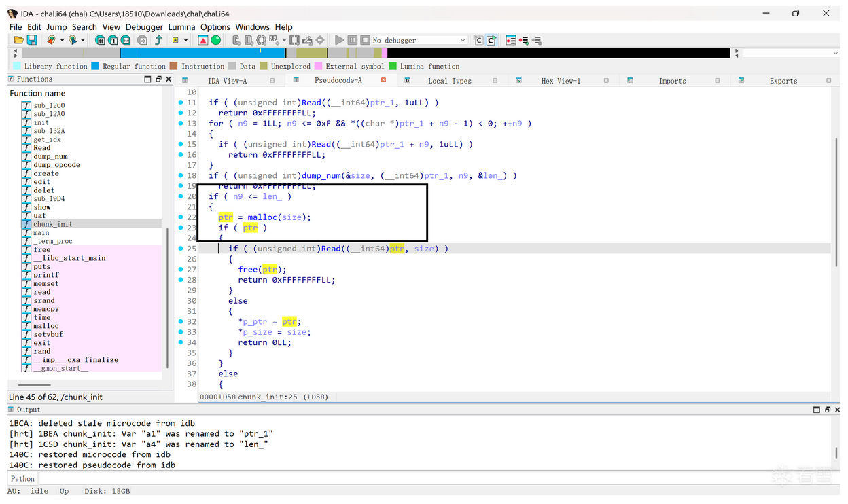This screenshot has width=848, height=504.
Task: Close the Pseudocode-A tab
Action: 383,81
